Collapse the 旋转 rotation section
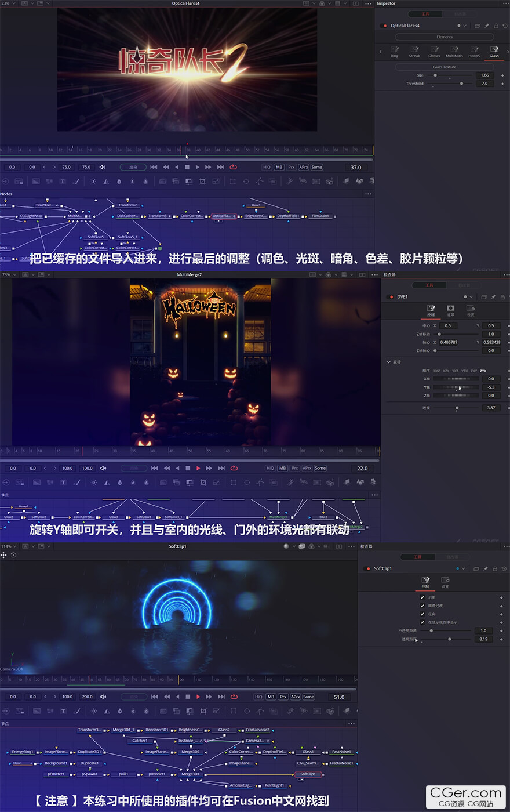The width and height of the screenshot is (510, 812). [x=389, y=362]
